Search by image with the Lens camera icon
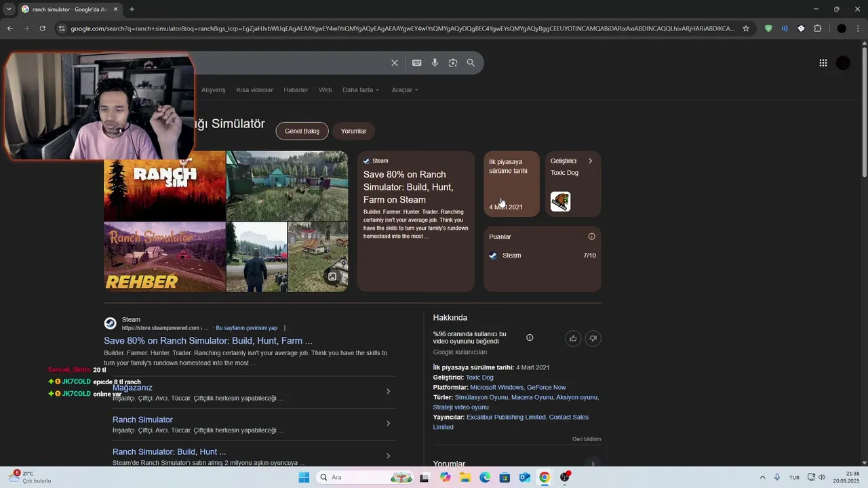 (x=453, y=62)
